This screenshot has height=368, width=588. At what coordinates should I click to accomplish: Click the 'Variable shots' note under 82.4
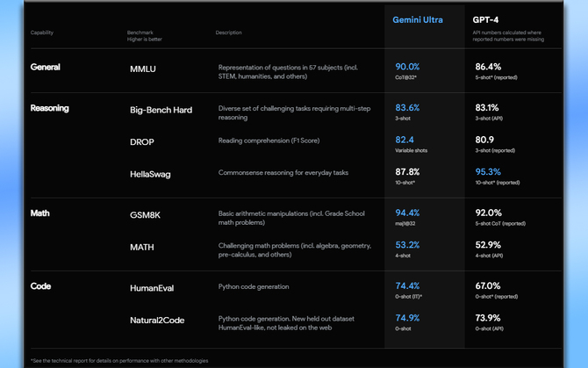411,150
